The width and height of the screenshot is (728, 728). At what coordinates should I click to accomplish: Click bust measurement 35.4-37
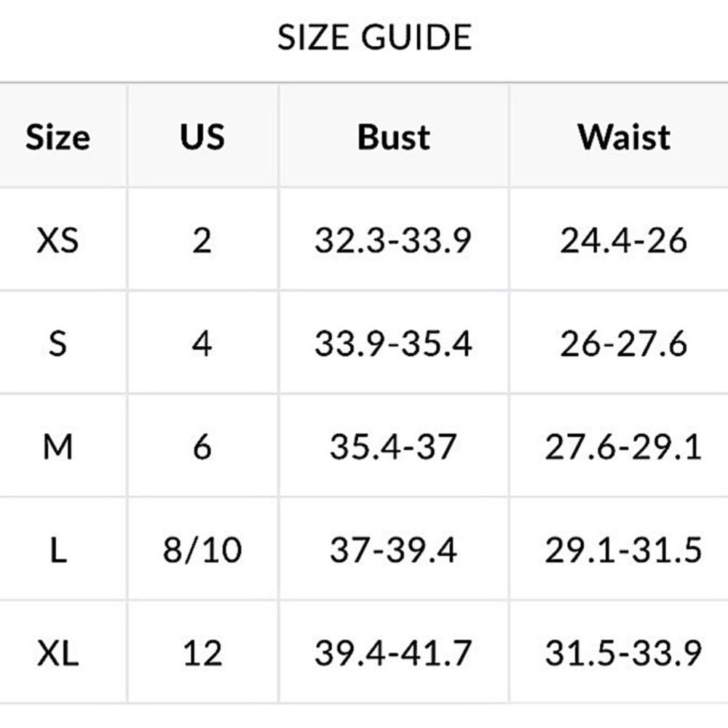393,447
